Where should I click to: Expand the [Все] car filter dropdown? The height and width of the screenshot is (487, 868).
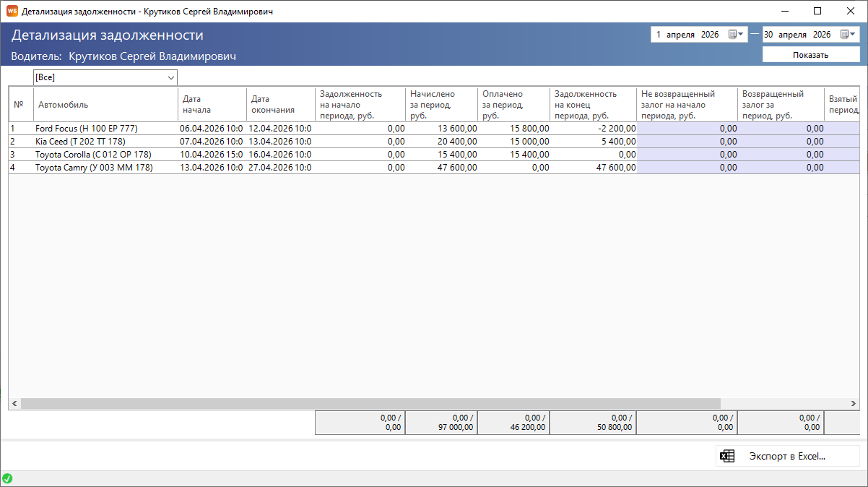click(171, 77)
